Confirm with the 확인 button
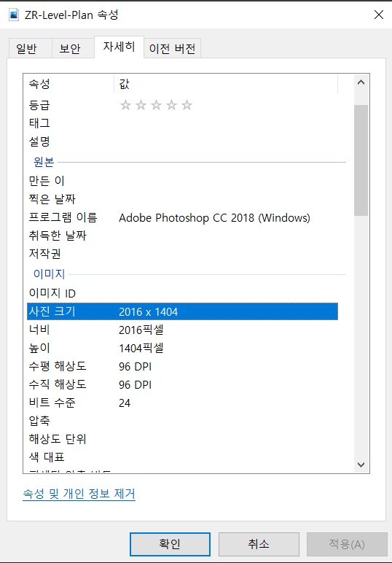Screen dimensions: 392x563 point(170,544)
